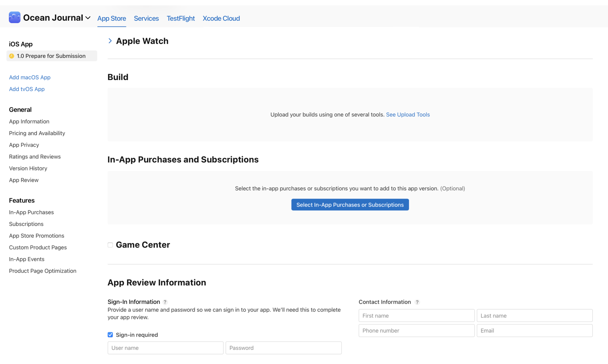
Task: Switch to the App Store tab
Action: click(x=112, y=18)
